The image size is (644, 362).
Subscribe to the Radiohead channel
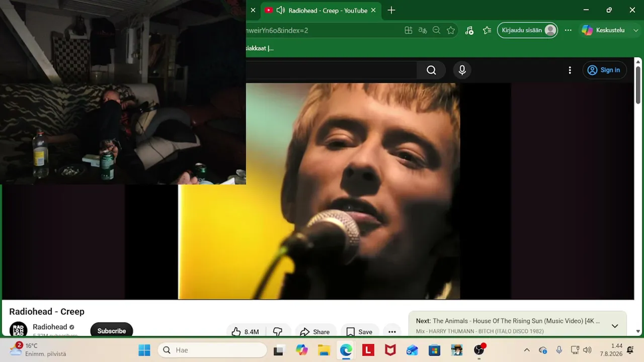(x=112, y=331)
